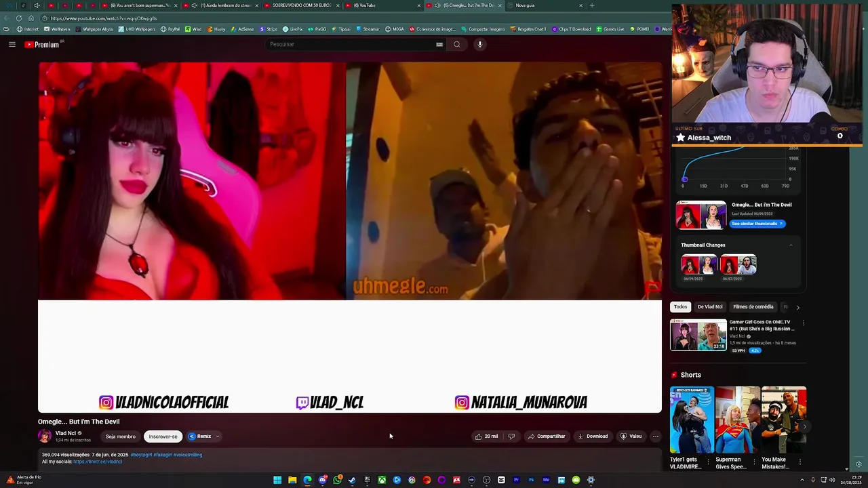Click the Compartilhar share button
The width and height of the screenshot is (868, 488).
[x=547, y=436]
